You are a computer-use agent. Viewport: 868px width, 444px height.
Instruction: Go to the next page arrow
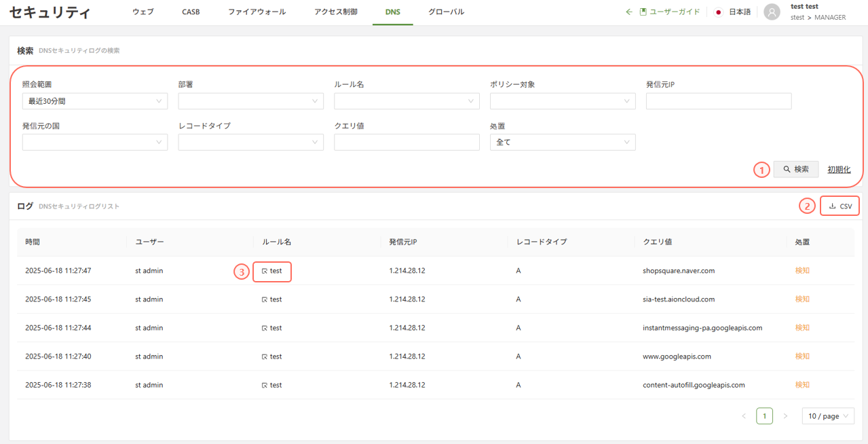(785, 415)
